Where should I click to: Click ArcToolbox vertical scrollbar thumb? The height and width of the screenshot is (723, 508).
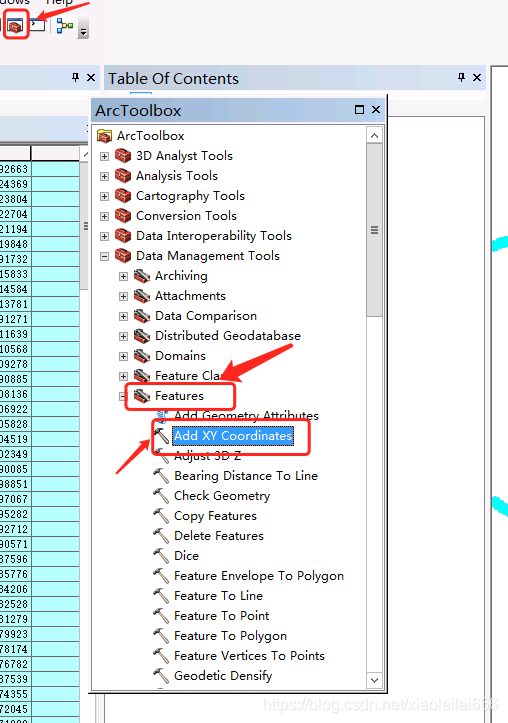pyautogui.click(x=374, y=230)
